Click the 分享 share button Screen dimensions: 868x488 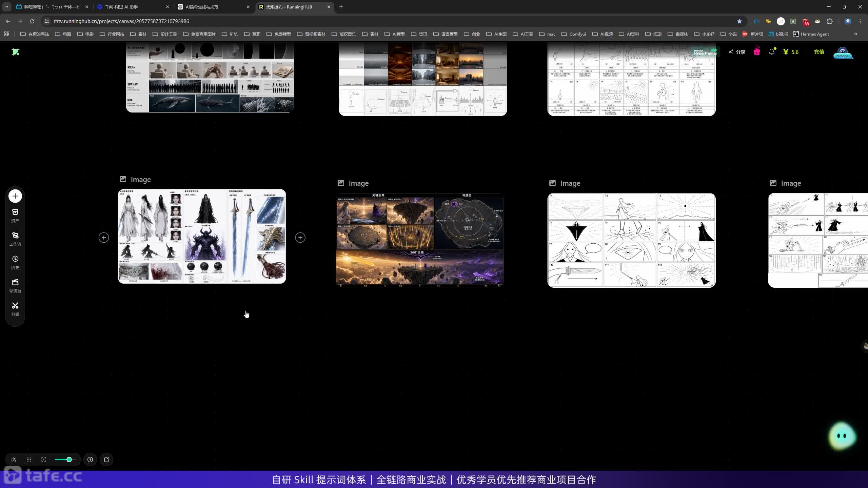[737, 52]
